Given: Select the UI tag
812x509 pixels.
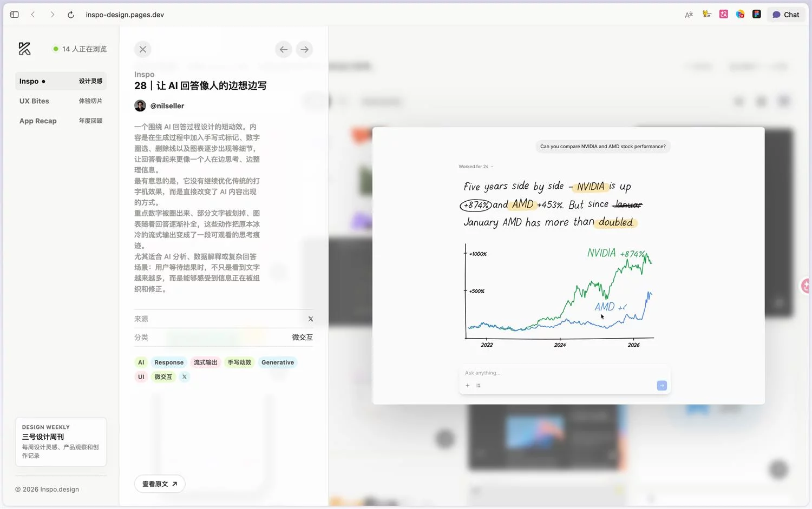Looking at the screenshot, I should click(x=141, y=377).
